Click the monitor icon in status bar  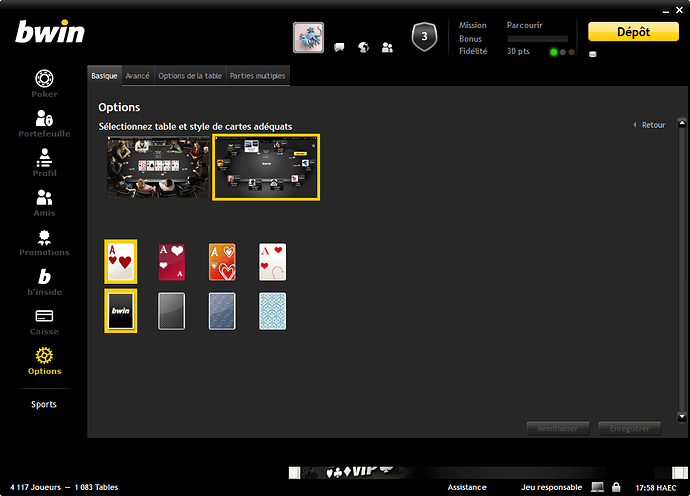tap(597, 487)
